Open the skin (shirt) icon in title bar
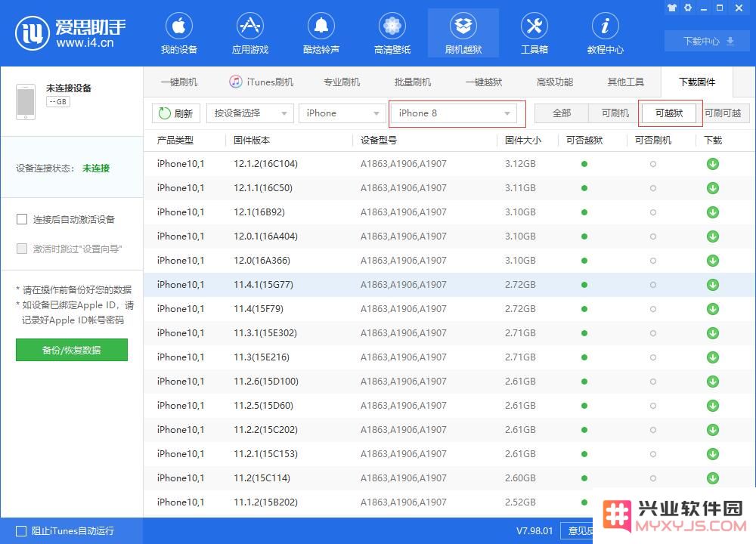Screen dimensions: 756x544 click(x=671, y=8)
